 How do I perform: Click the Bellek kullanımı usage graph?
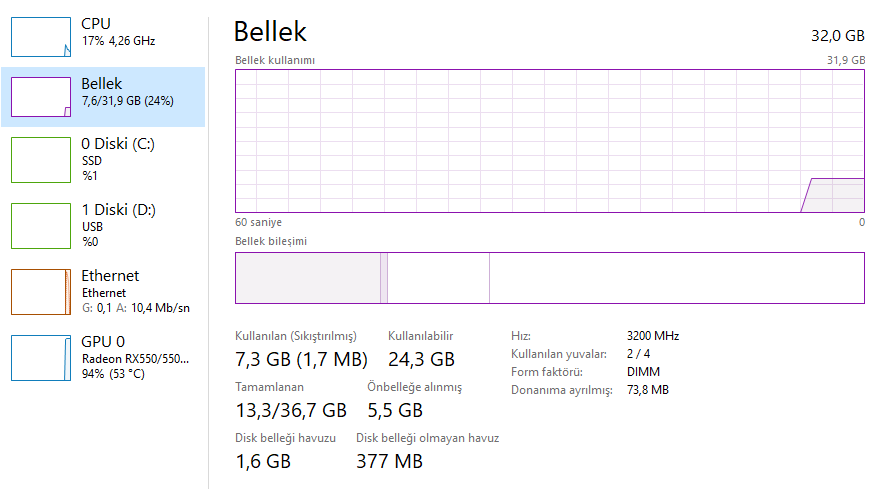[549, 141]
